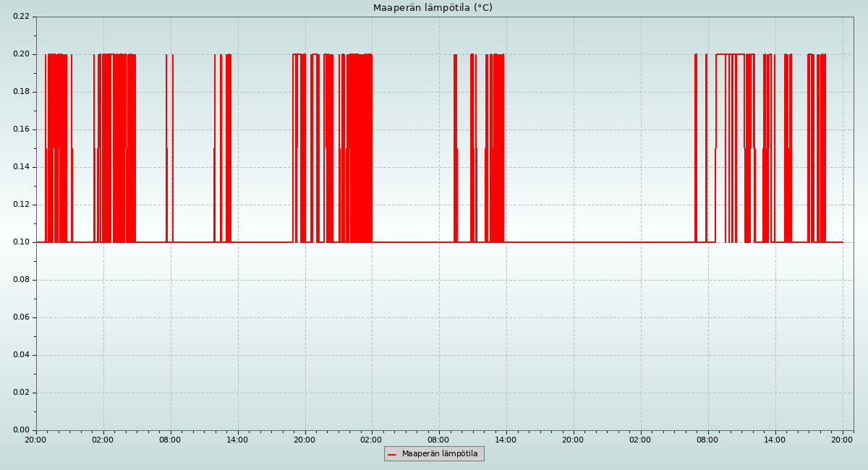Click the 0.22 y-axis label
Viewport: 868px width, 470px height.
(x=21, y=17)
